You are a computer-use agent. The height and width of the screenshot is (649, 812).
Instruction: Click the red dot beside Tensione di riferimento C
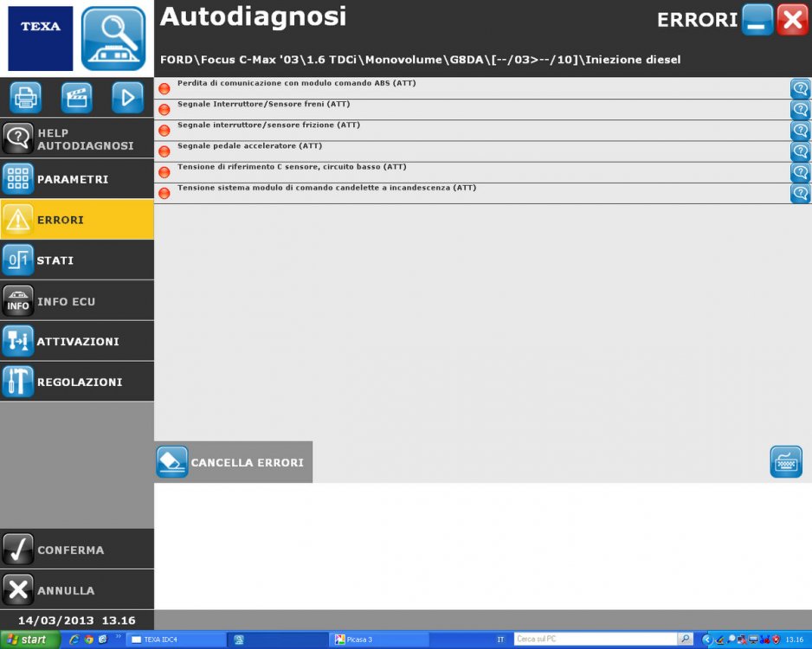(164, 171)
